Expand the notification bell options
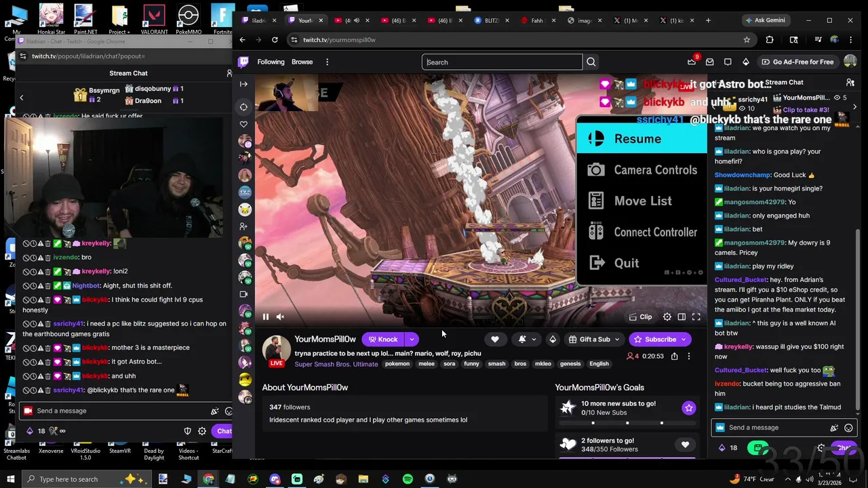The height and width of the screenshot is (488, 868). [x=526, y=339]
